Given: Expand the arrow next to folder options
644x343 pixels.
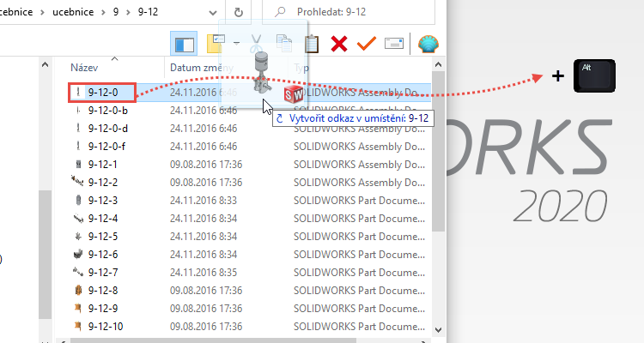Looking at the screenshot, I should [x=237, y=43].
